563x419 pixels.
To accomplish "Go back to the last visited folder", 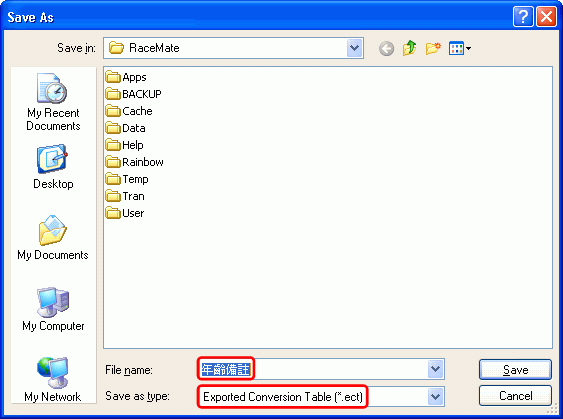I will click(386, 48).
